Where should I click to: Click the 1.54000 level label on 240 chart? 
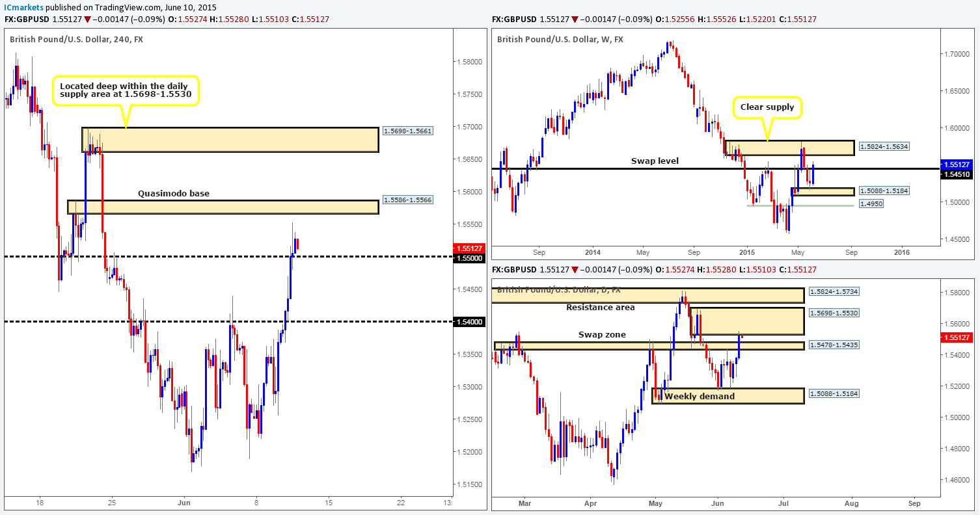tap(469, 322)
